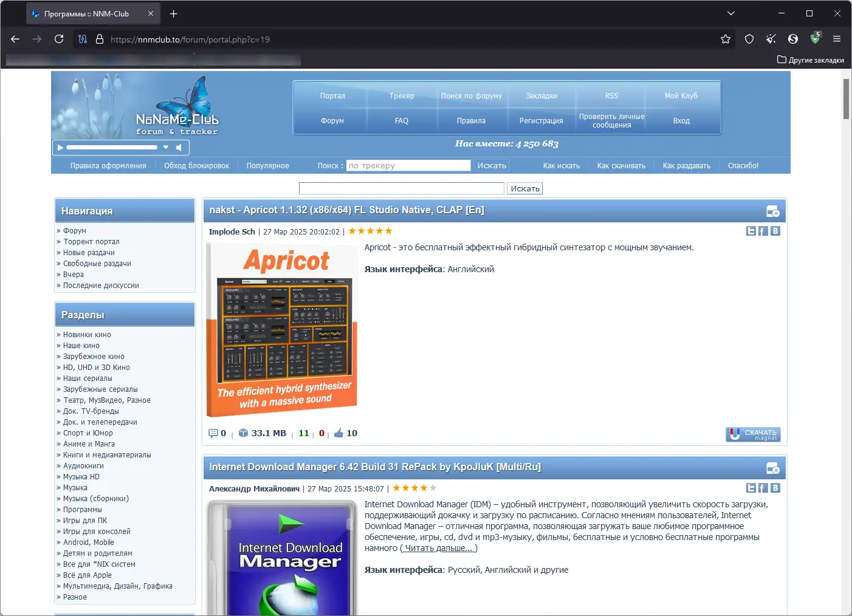
Task: Share Internet Download Manager post on Facebook
Action: tap(763, 488)
